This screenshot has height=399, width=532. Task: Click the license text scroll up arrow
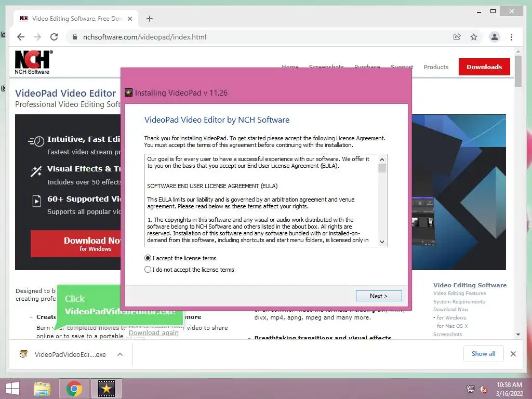coord(382,159)
